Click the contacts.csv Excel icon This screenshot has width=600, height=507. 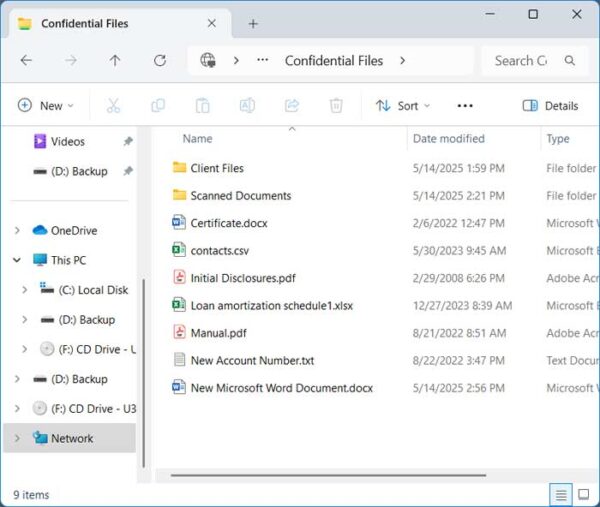pyautogui.click(x=179, y=250)
